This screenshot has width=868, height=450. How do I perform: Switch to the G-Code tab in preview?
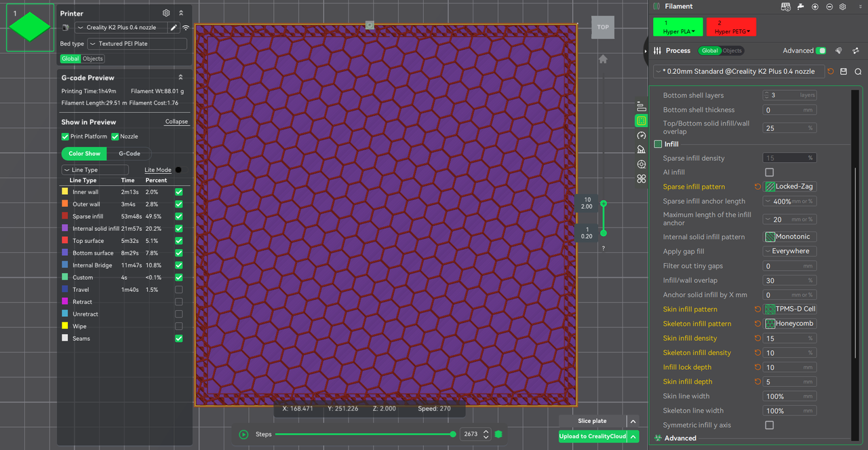tap(129, 153)
